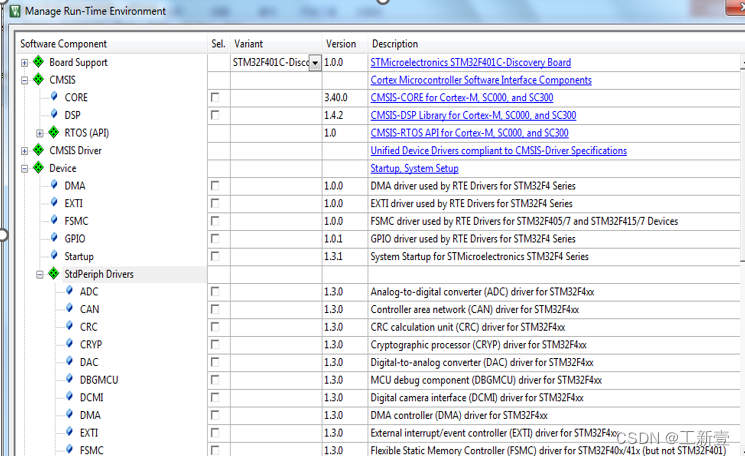Image resolution: width=745 pixels, height=456 pixels.
Task: Tick the GPIO driver checkbox
Action: pos(215,238)
